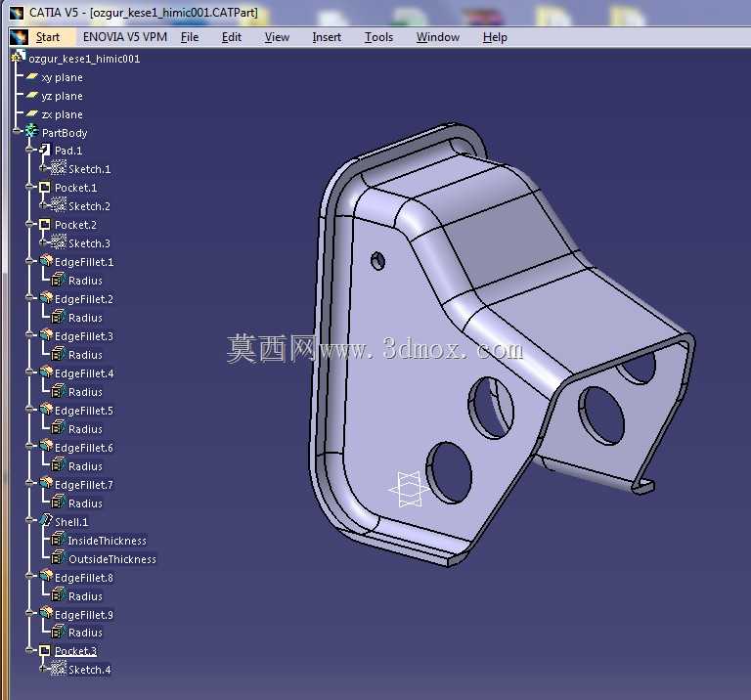Click the PartBody gear icon

(x=31, y=131)
